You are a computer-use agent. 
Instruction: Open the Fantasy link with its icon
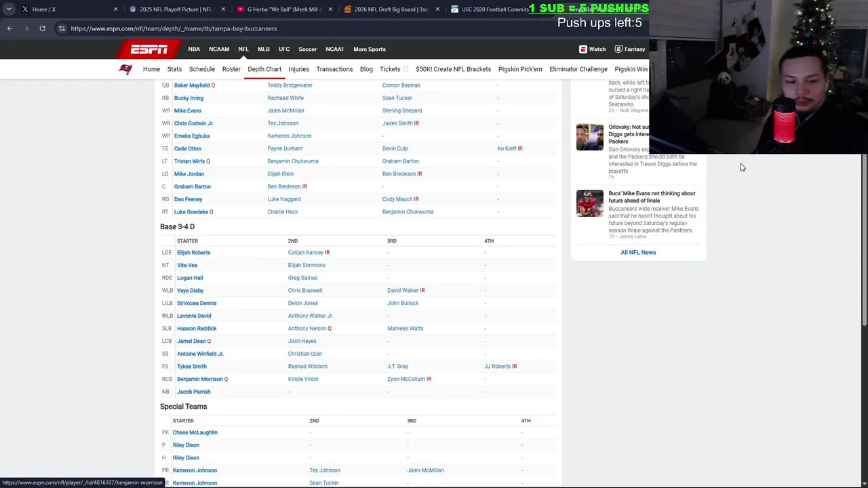[629, 49]
